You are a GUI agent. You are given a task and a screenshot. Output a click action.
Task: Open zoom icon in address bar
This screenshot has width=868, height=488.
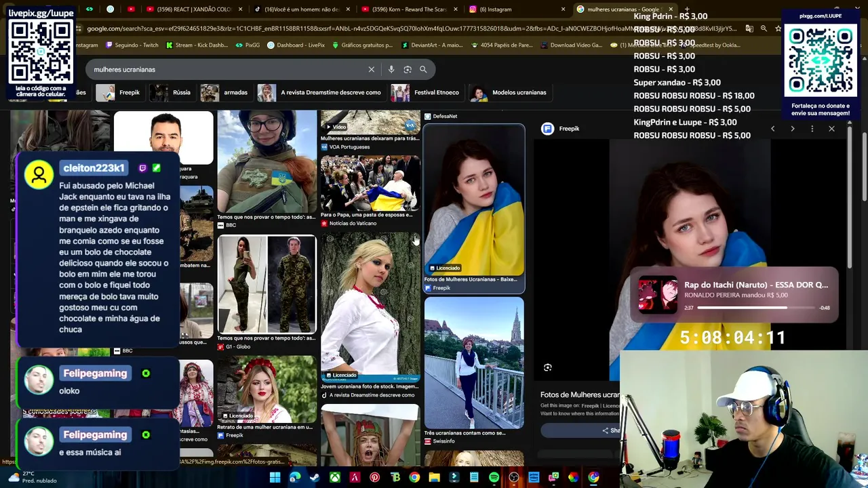click(764, 28)
